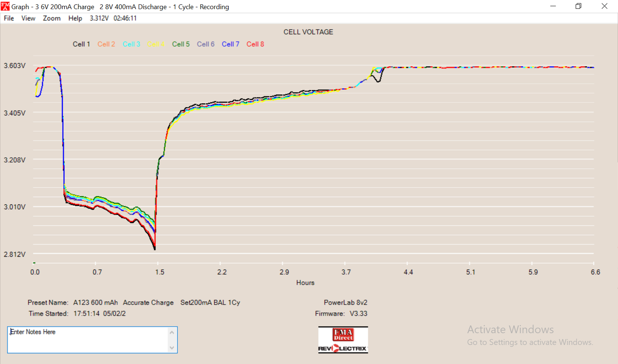Toggle Cell 8 trace in legend

click(255, 44)
